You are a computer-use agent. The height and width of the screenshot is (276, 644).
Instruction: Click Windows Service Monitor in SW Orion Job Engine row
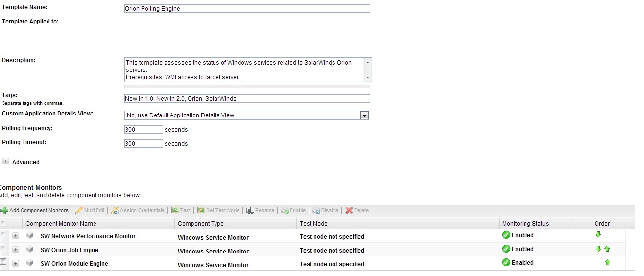pos(213,252)
